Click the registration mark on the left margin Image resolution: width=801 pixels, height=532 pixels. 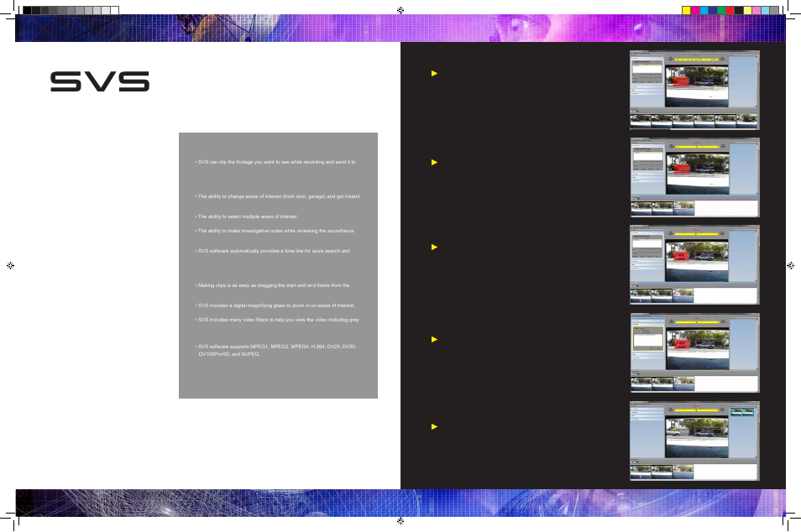point(10,265)
